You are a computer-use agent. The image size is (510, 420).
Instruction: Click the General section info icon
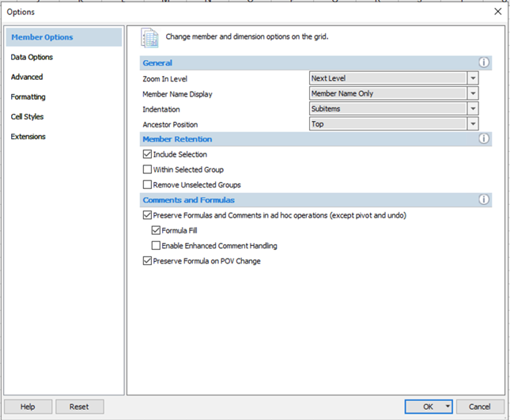pyautogui.click(x=484, y=62)
